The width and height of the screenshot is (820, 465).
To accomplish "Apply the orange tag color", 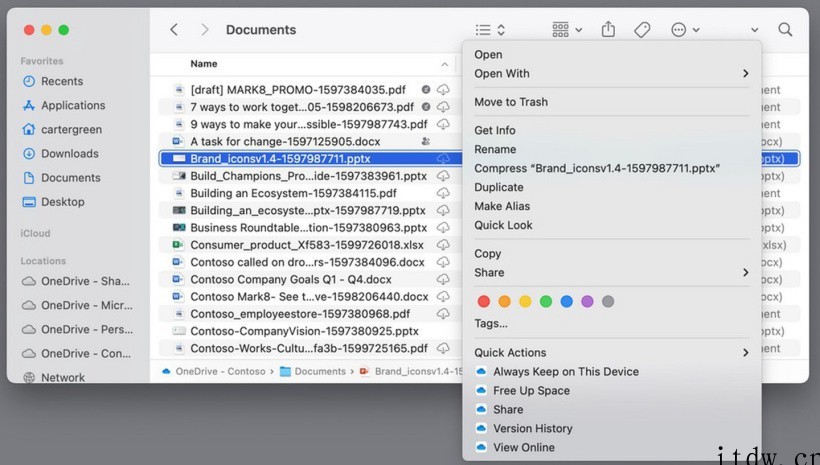I will click(504, 301).
